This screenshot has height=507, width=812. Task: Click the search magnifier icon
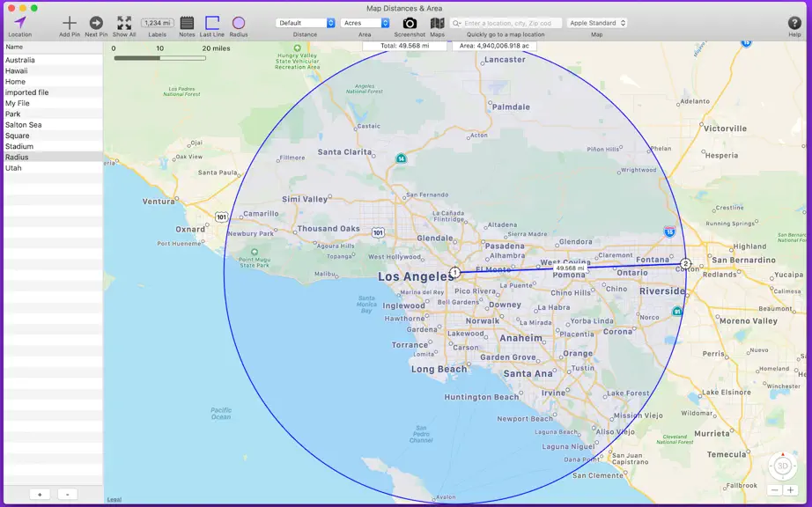click(456, 23)
